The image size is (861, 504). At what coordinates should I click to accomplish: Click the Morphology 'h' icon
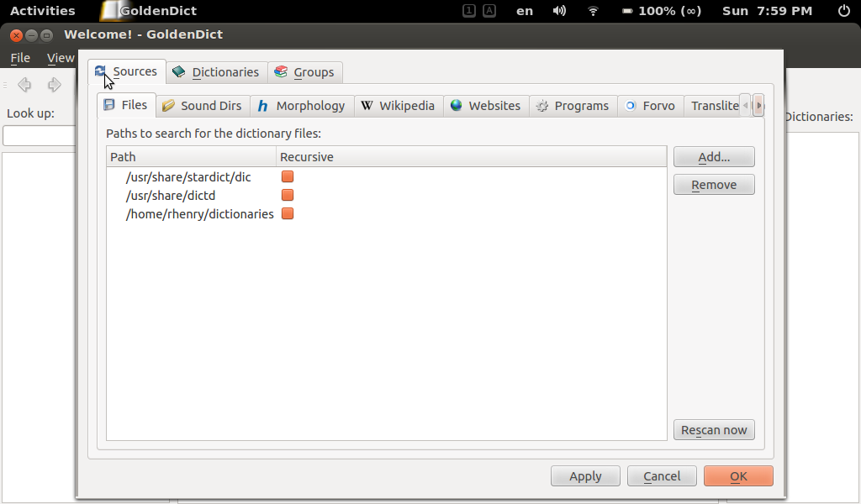(263, 105)
